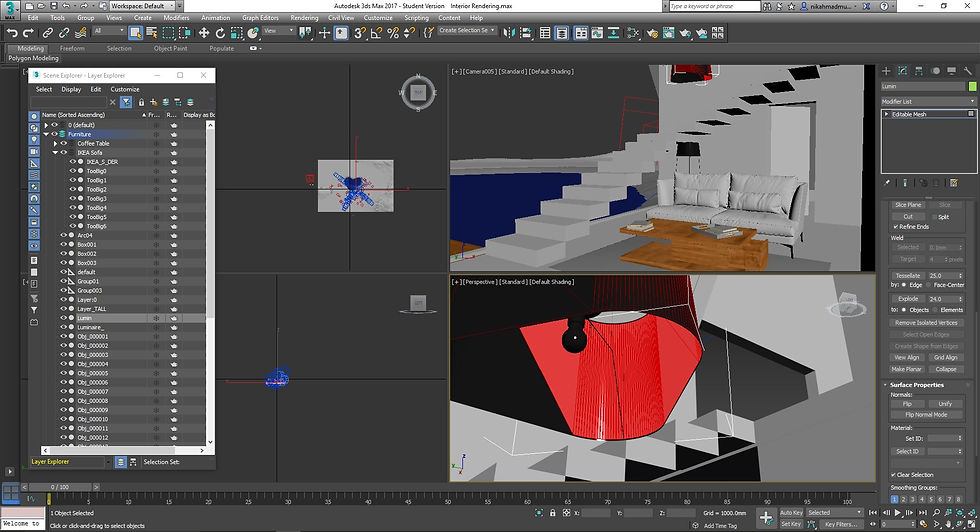
Task: Activate Select and Place tool
Action: coord(252,33)
